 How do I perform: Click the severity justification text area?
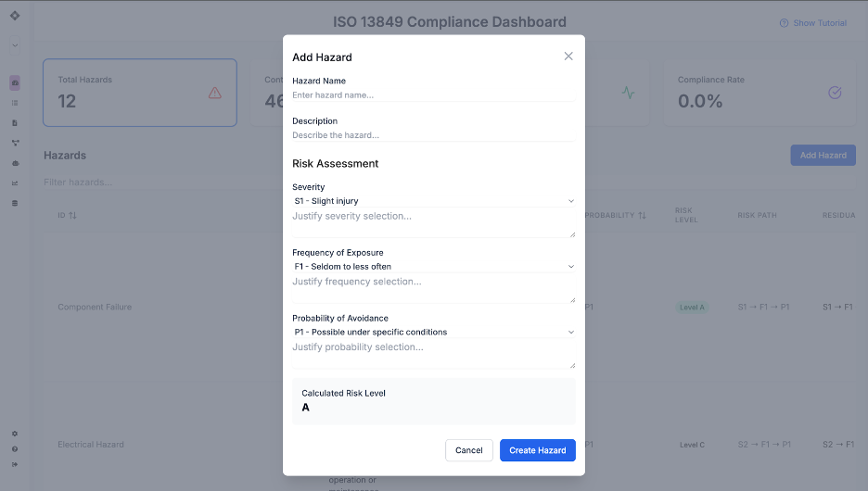[433, 223]
